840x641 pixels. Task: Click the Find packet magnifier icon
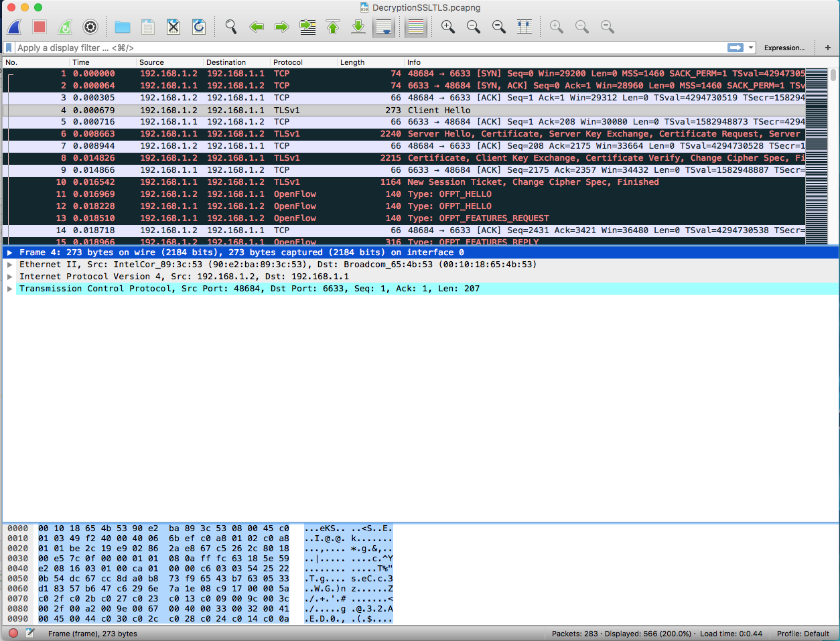coord(231,27)
